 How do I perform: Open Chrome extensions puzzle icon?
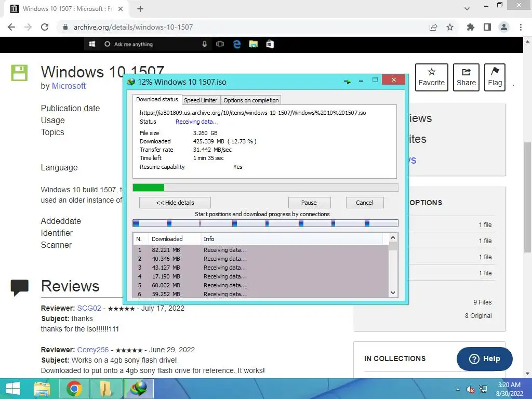coord(470,27)
